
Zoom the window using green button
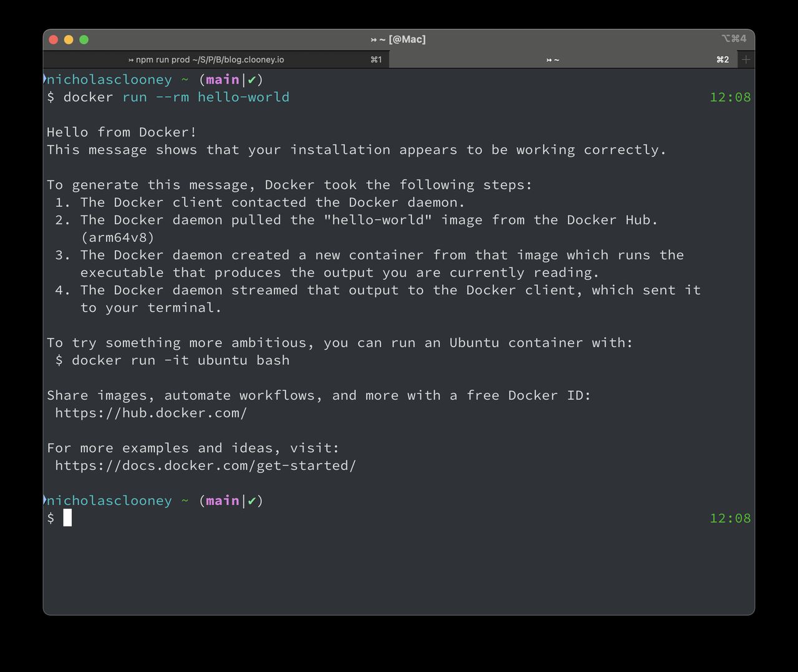[x=84, y=39]
